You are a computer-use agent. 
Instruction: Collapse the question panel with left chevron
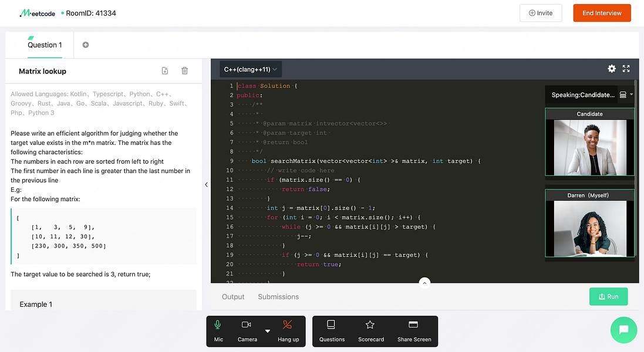pos(206,185)
